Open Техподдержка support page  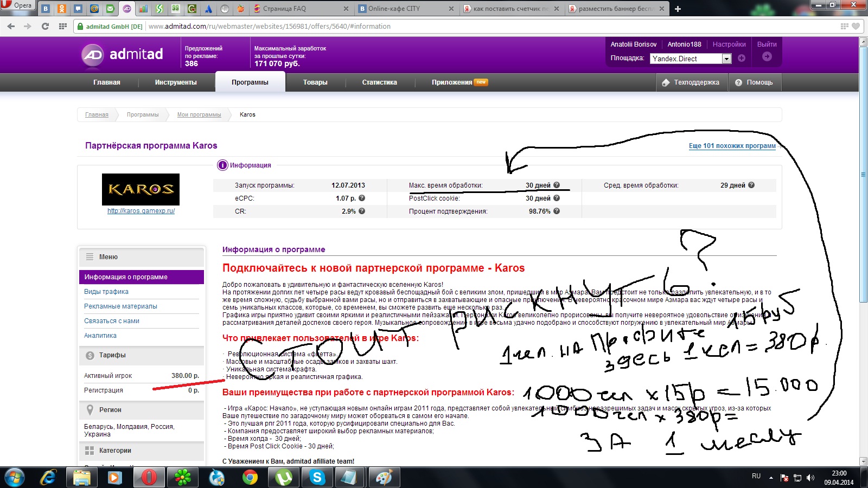point(691,82)
